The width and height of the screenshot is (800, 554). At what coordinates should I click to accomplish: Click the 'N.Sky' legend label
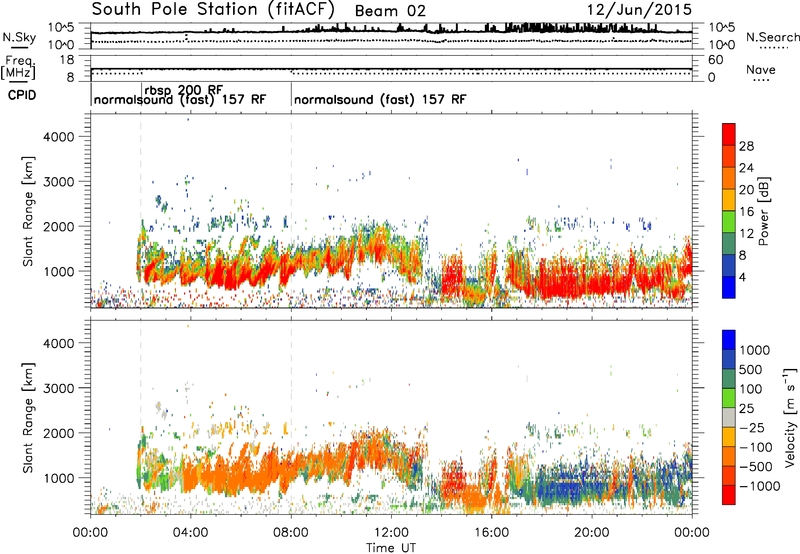click(x=19, y=37)
